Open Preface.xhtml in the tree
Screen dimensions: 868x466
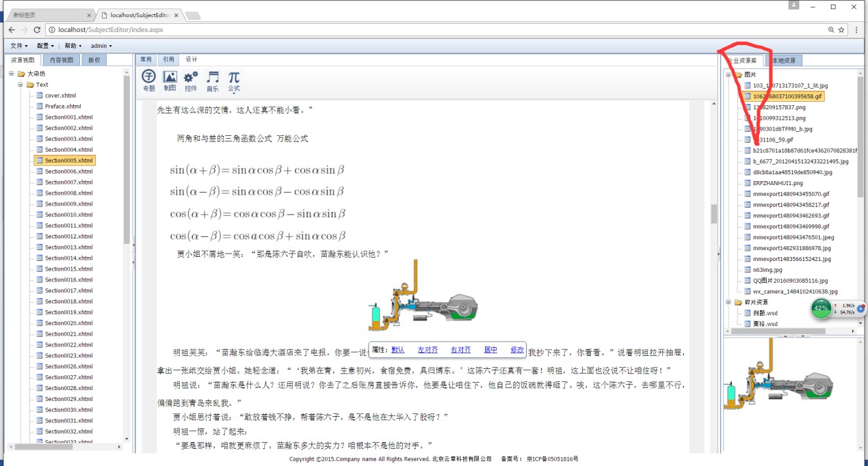[63, 107]
